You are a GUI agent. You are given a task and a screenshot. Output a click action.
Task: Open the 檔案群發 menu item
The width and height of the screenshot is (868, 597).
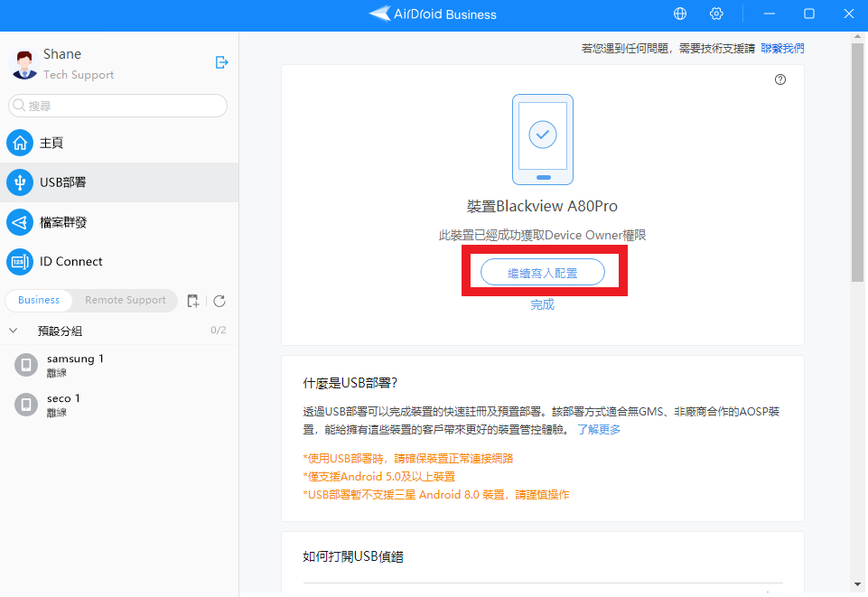(x=119, y=222)
